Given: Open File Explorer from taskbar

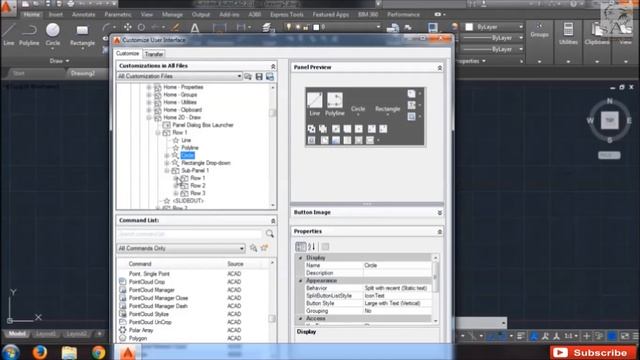Looking at the screenshot, I should point(69,352).
